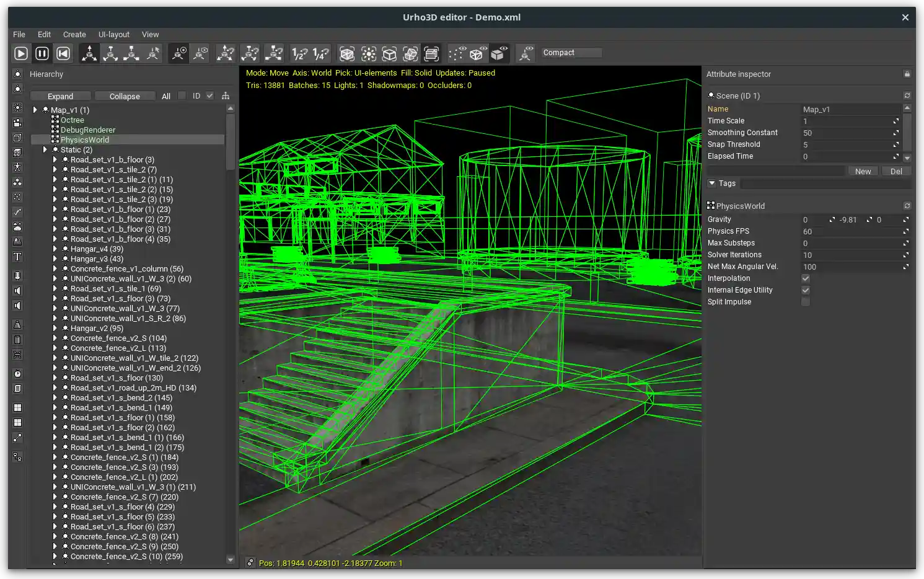Disable the Interpolation checkbox in PhysicsWorld
This screenshot has width=924, height=579.
click(x=805, y=278)
